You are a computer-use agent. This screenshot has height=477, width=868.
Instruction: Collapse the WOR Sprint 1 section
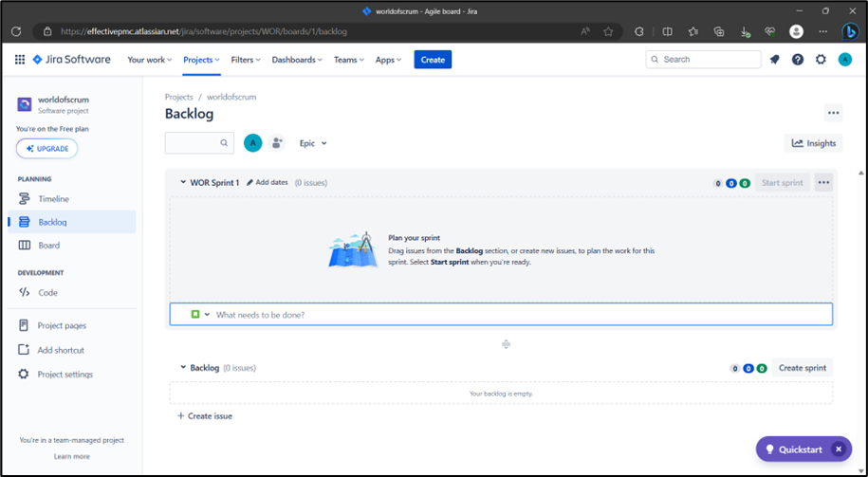(183, 182)
